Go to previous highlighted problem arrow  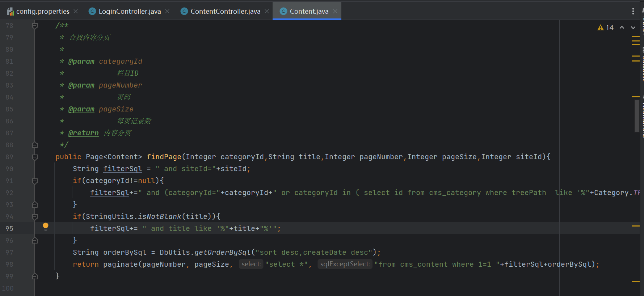pos(622,28)
